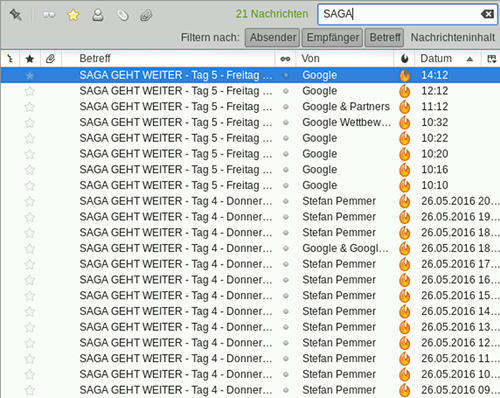500x398 pixels.
Task: Select the Tag 4 subject dated 26.05.2016 11...
Action: click(x=176, y=358)
